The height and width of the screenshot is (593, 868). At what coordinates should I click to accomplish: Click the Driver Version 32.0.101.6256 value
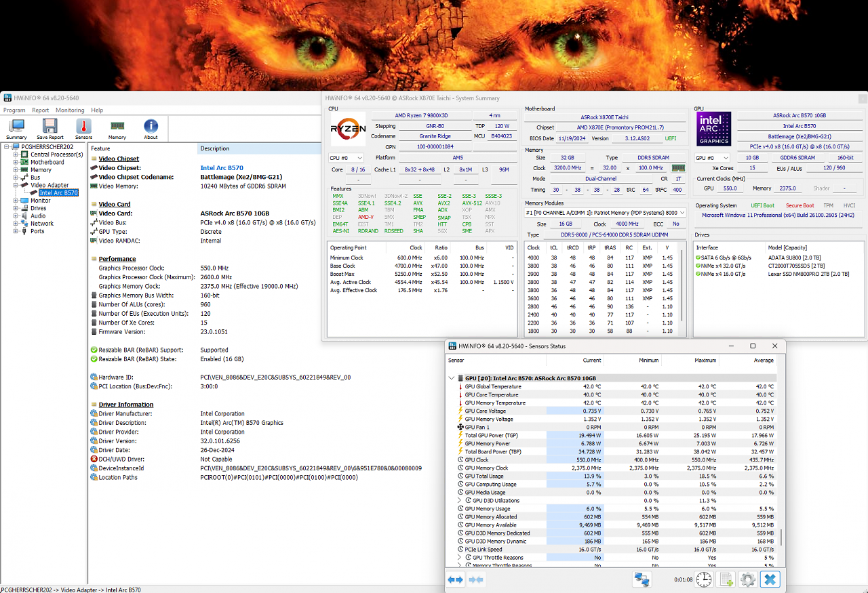pyautogui.click(x=220, y=441)
